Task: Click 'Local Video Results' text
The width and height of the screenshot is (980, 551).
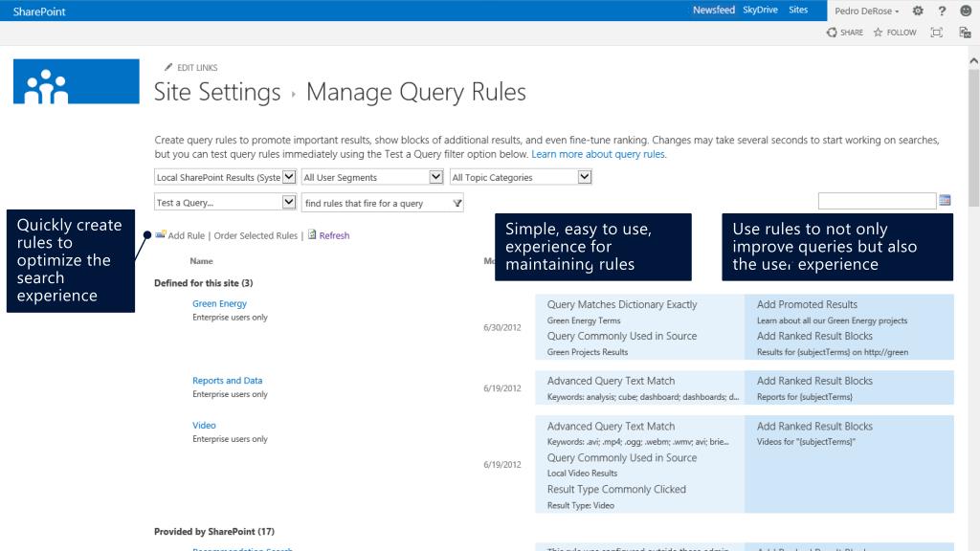Action: (x=582, y=474)
